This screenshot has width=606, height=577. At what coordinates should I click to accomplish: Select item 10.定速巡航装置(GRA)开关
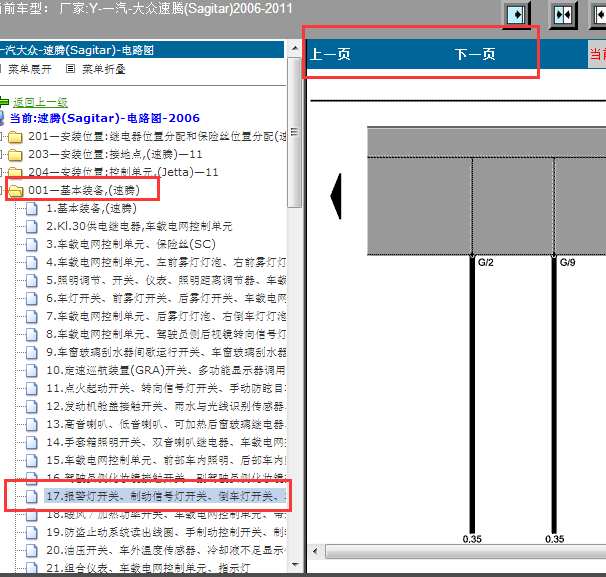point(166,370)
